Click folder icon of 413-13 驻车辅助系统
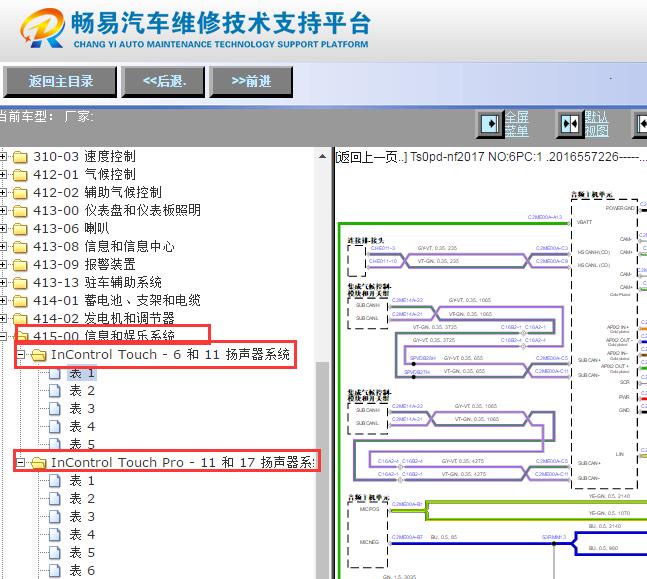 (x=20, y=283)
